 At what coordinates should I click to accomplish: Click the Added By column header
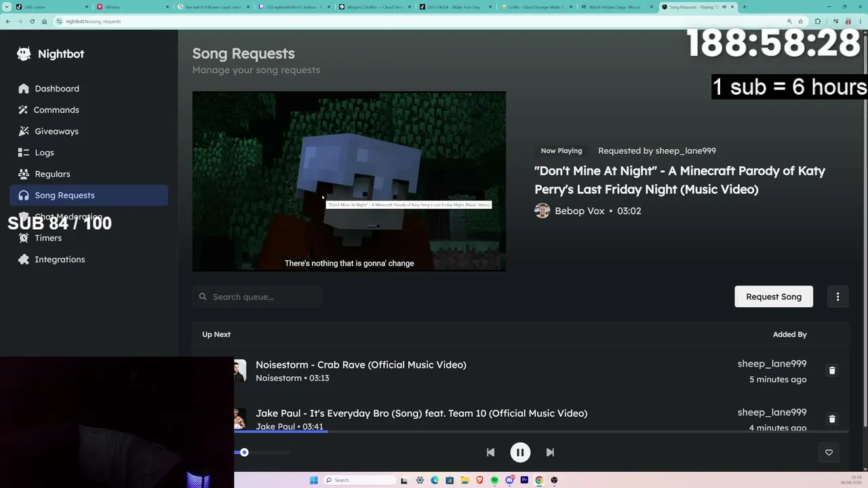pos(790,334)
